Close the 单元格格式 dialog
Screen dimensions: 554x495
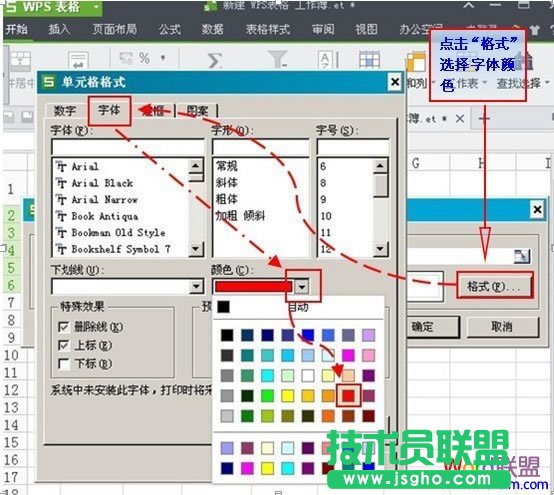(395, 82)
